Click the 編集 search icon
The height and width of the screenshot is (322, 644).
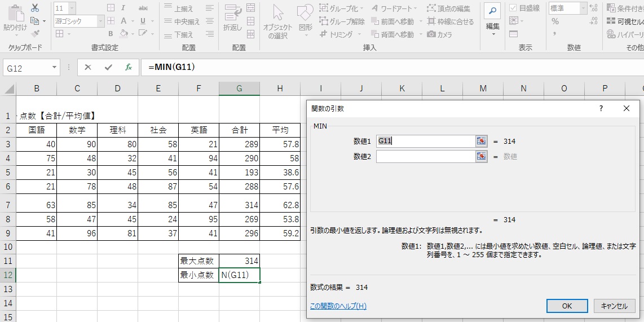point(492,11)
